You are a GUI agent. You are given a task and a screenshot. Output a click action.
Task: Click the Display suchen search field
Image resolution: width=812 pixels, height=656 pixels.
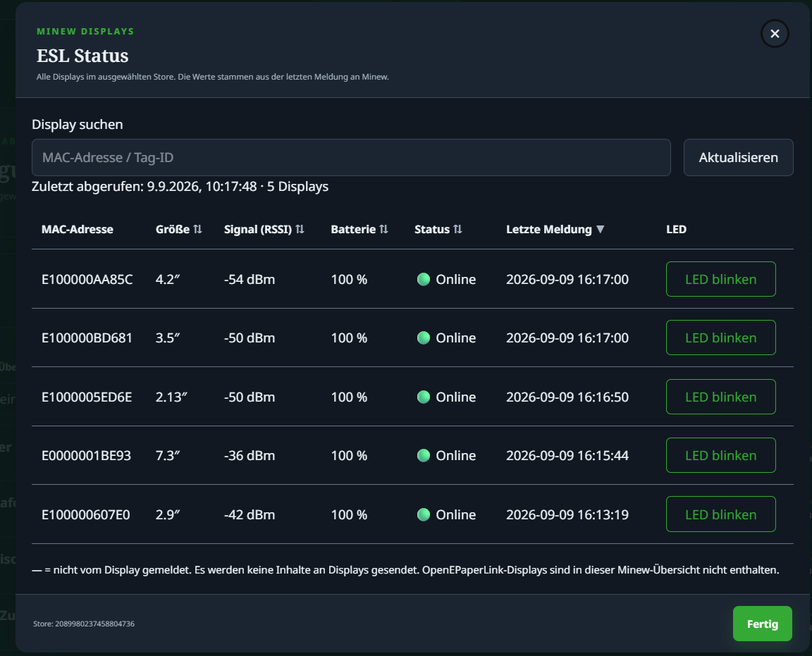point(351,157)
